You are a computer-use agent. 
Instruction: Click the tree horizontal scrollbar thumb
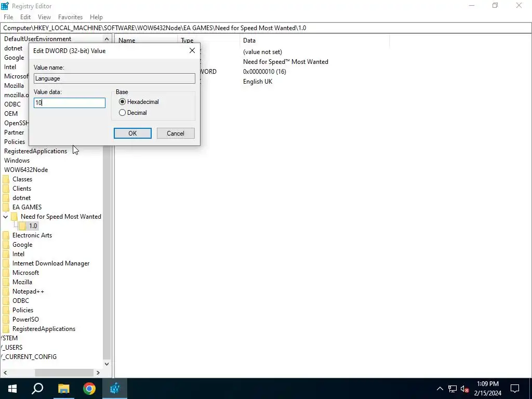pos(64,373)
